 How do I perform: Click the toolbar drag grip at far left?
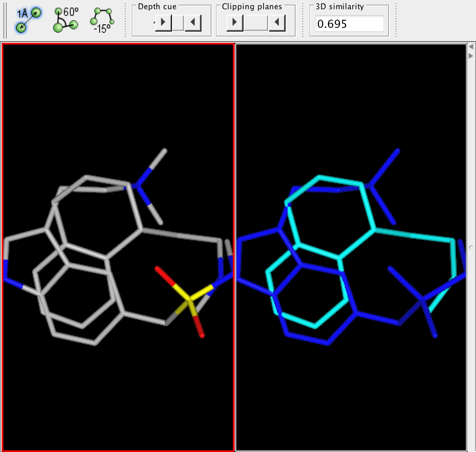(5, 20)
